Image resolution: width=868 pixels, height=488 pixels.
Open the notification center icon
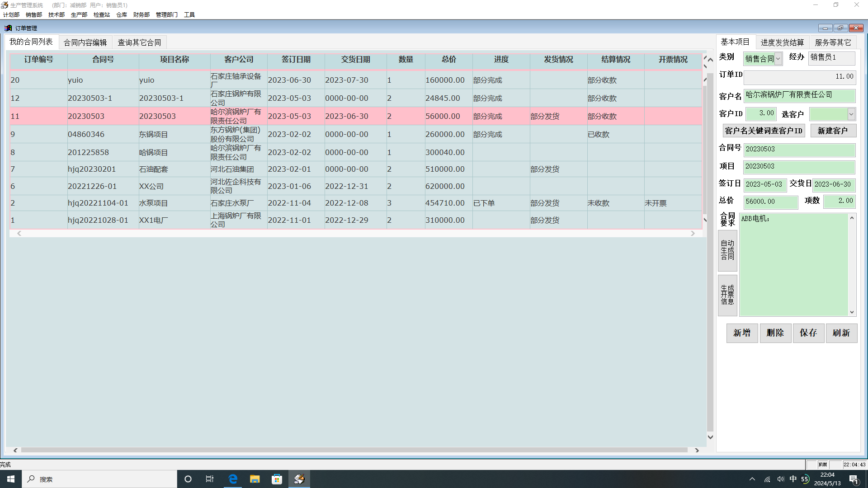854,479
